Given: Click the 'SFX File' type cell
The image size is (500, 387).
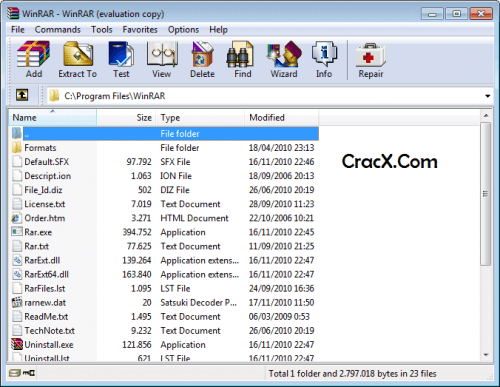Looking at the screenshot, I should [175, 162].
